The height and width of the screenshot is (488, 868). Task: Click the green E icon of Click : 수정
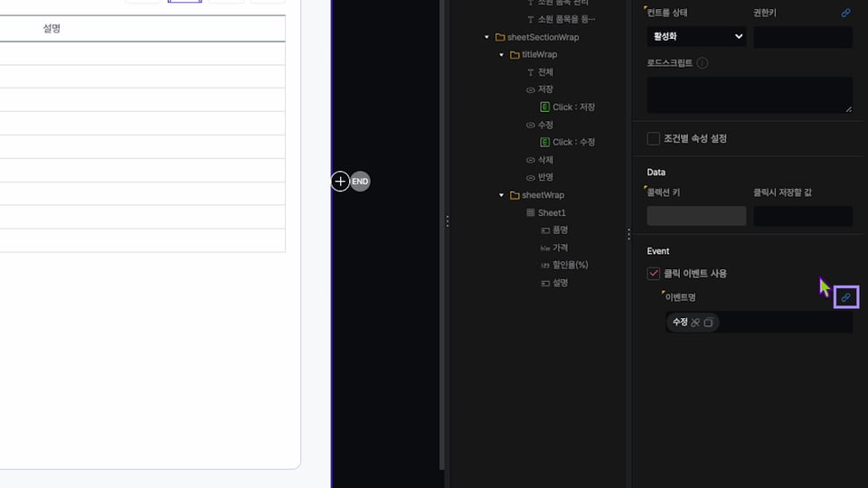coord(544,142)
